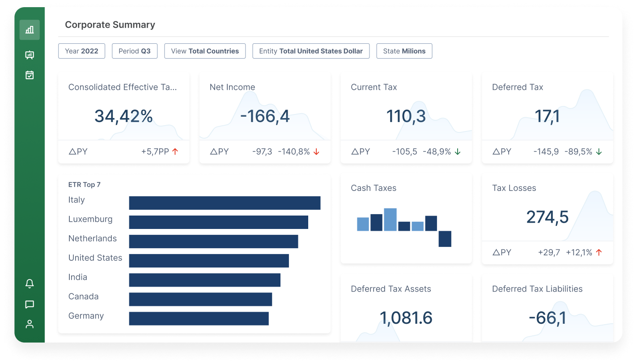Open the user profile icon
This screenshot has height=364, width=637.
(30, 324)
